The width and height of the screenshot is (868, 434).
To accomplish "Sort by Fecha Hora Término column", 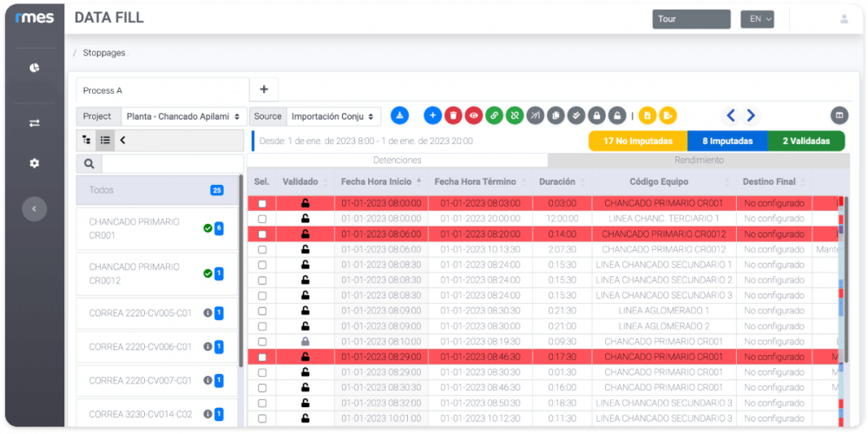I will (480, 181).
